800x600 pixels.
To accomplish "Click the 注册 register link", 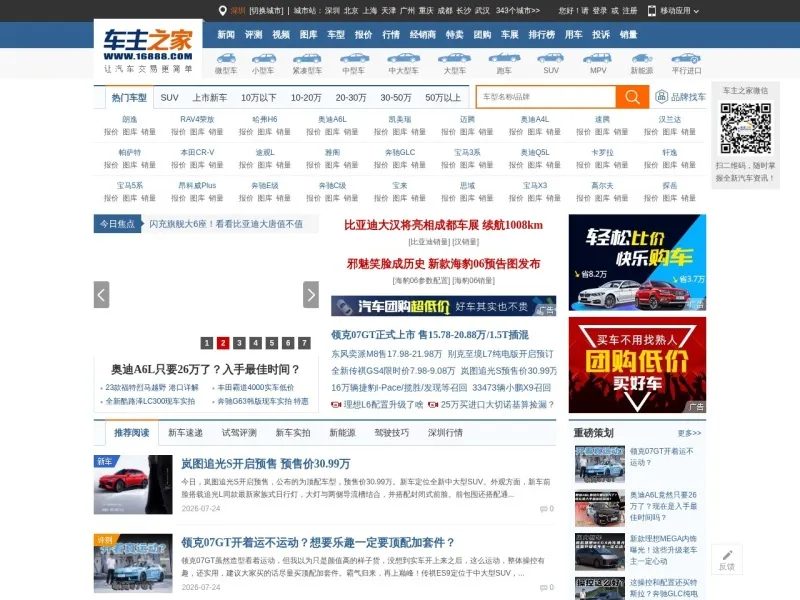I will tap(630, 11).
